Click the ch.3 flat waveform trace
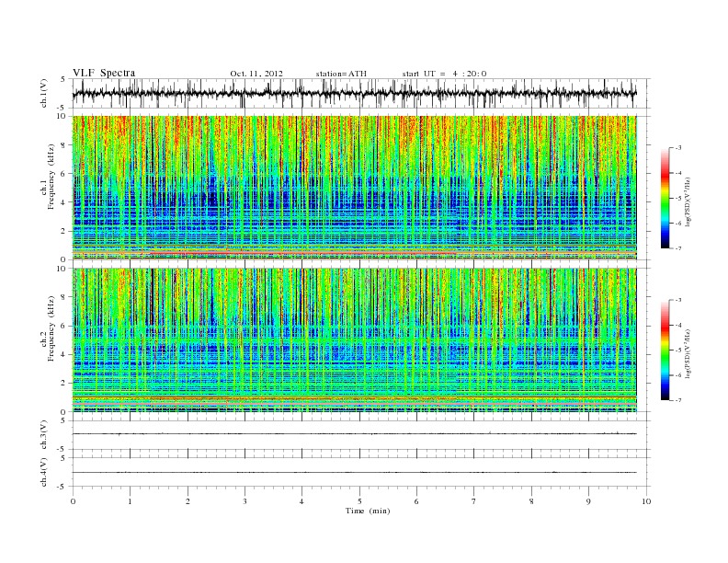Viewport: 728px width, 563px height. coord(354,434)
